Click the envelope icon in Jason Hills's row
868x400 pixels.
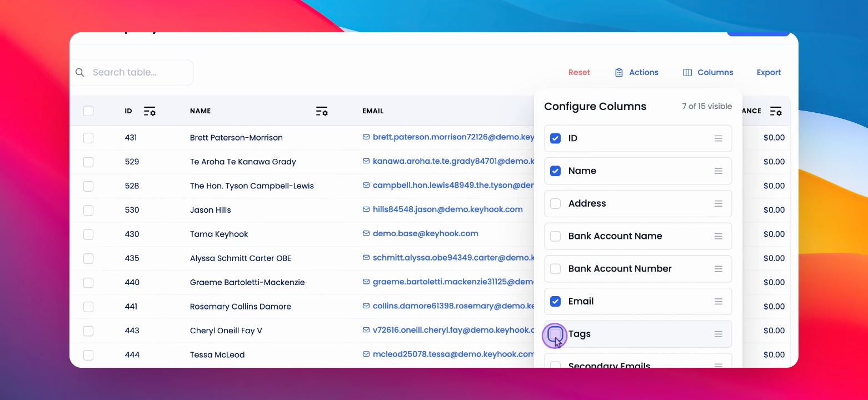366,209
